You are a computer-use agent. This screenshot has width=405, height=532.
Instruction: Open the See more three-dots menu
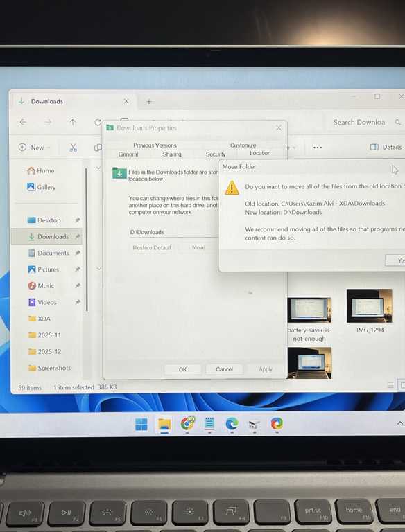(318, 148)
